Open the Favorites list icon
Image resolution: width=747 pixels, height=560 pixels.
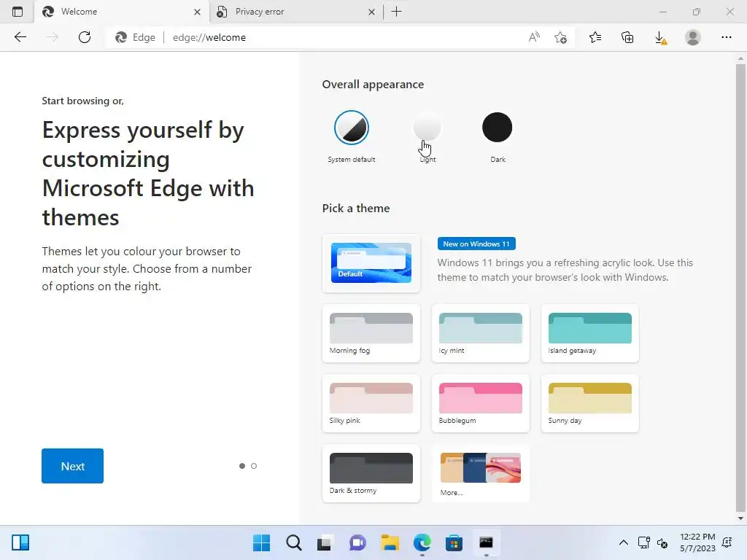595,37
